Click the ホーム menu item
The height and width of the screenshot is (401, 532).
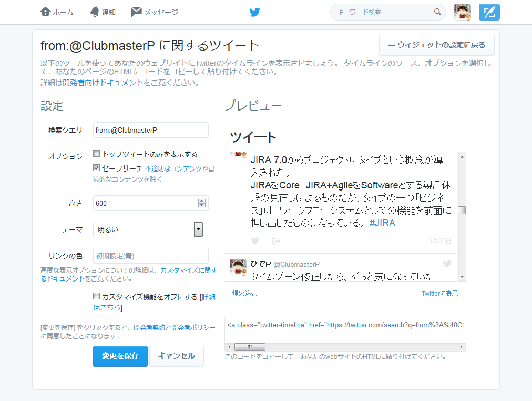[x=63, y=12]
